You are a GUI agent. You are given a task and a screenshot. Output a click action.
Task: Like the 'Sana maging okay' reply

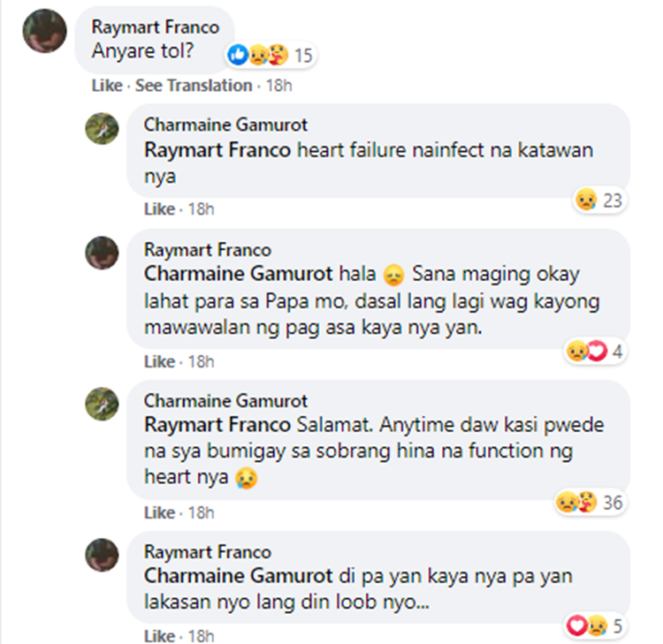159,361
